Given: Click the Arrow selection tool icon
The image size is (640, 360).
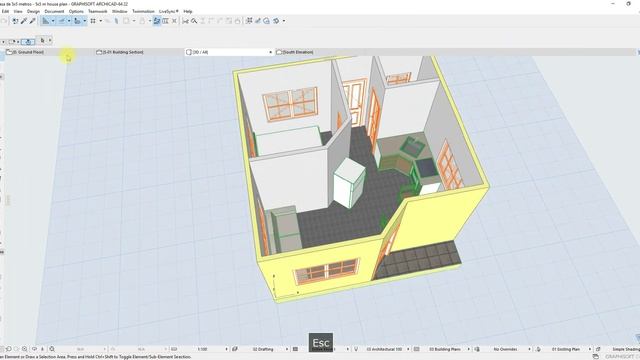Looking at the screenshot, I should click(x=42, y=40).
